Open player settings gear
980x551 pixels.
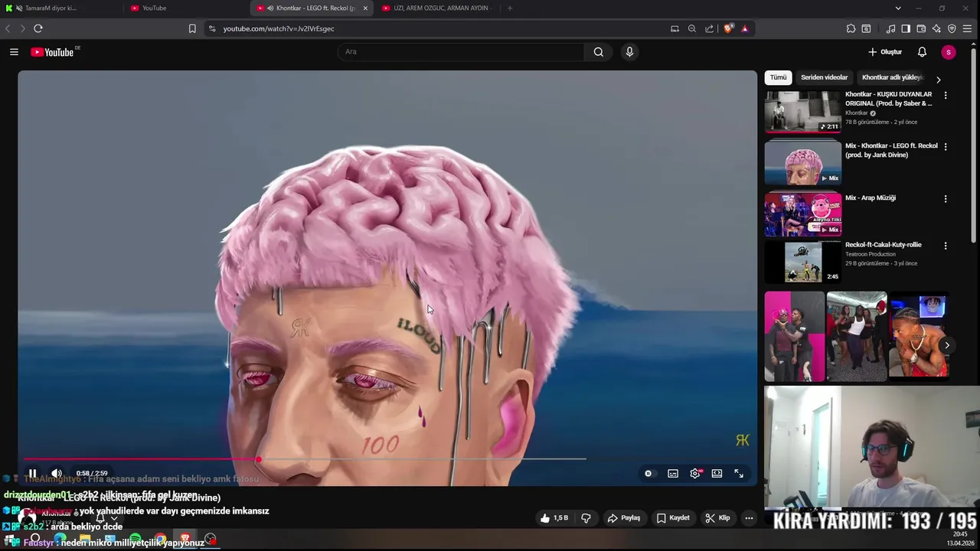pyautogui.click(x=695, y=474)
